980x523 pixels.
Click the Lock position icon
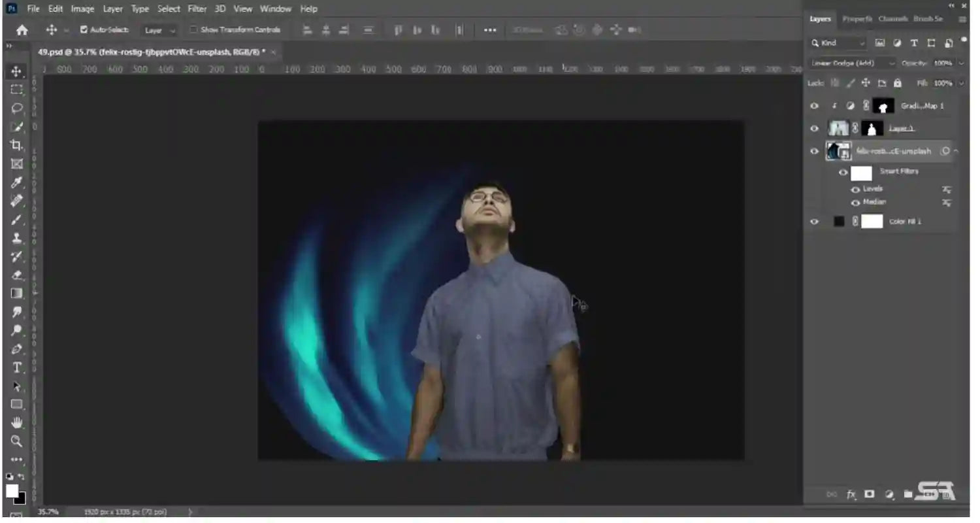pyautogui.click(x=866, y=83)
